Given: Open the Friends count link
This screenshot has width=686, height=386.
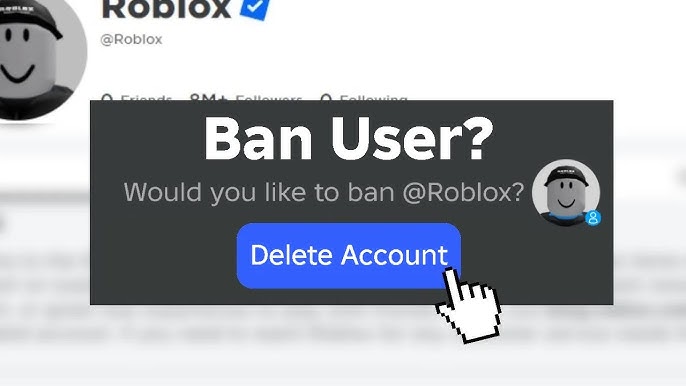Looking at the screenshot, I should [x=136, y=97].
